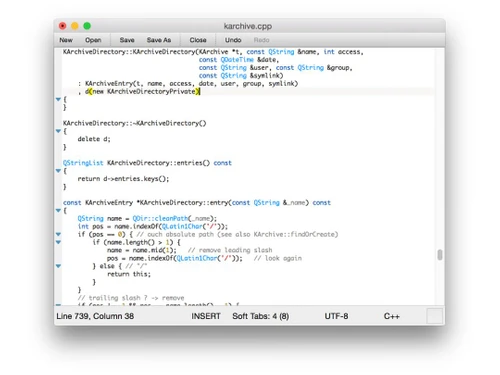Open the C++ syntax mode selector
The height and width of the screenshot is (375, 500).
391,316
